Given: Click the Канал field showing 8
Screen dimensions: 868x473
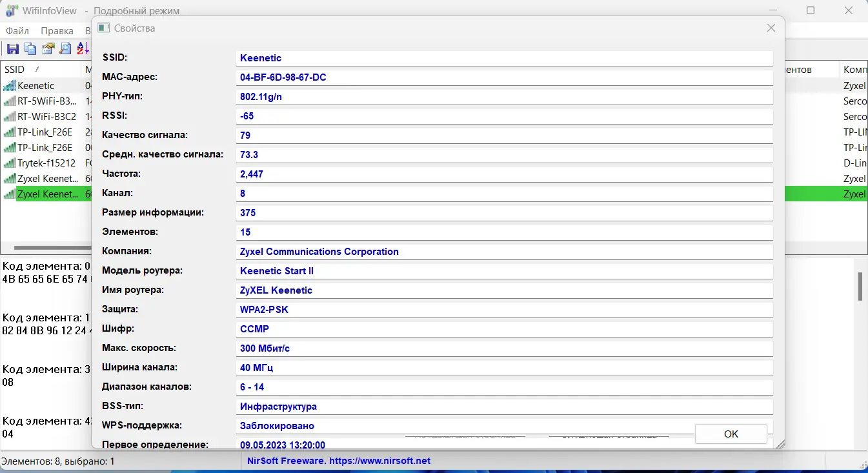Looking at the screenshot, I should (505, 194).
